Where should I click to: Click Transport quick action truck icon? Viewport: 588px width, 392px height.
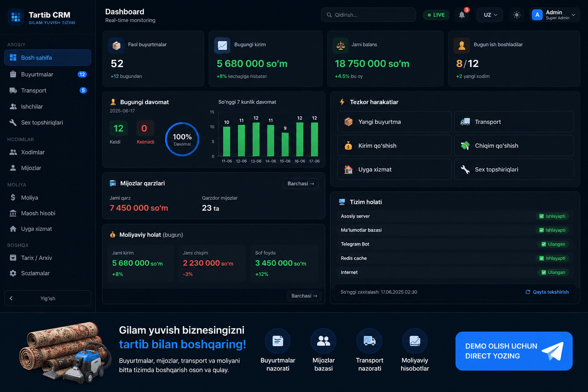(465, 121)
